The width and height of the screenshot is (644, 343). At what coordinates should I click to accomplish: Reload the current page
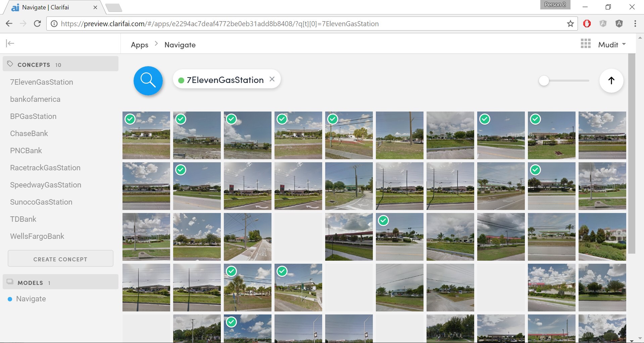tap(37, 24)
